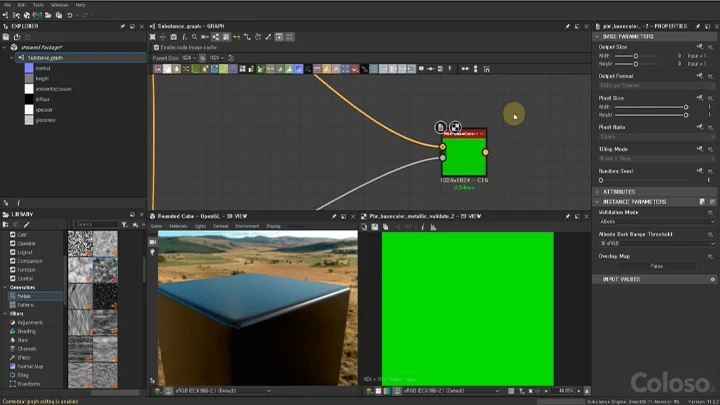Pin the 2D View panel

tap(568, 216)
